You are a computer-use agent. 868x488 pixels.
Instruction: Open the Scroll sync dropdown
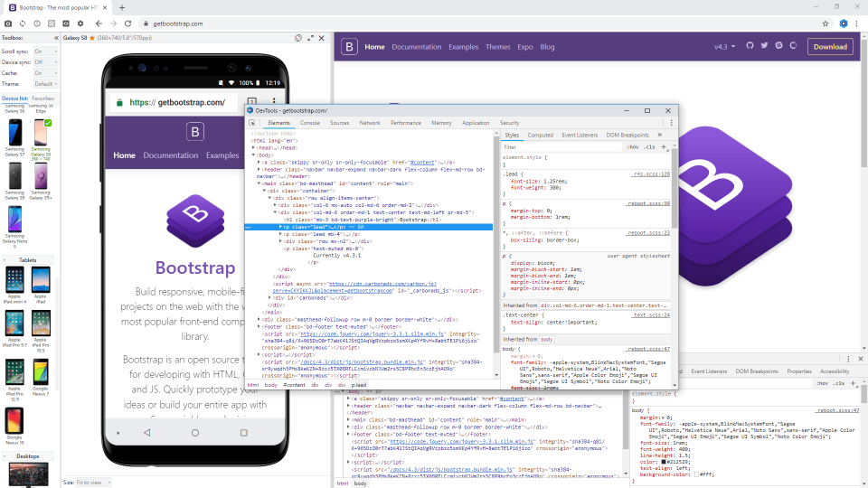click(45, 52)
